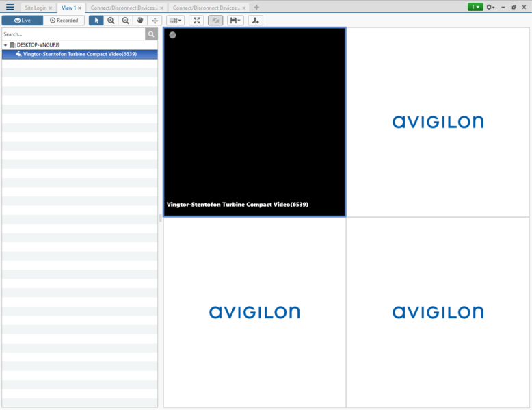Close the Avigilon application window
This screenshot has width=532, height=410.
point(524,7)
